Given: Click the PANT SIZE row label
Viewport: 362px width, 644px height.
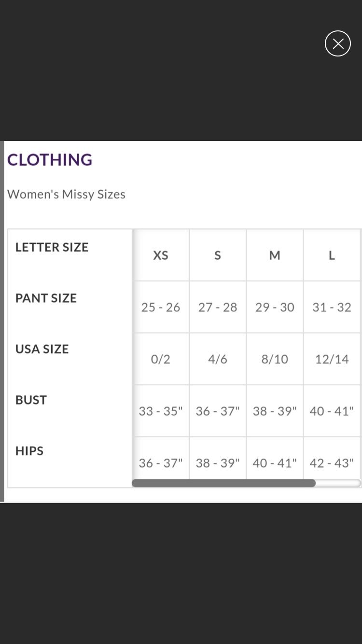Looking at the screenshot, I should (46, 298).
